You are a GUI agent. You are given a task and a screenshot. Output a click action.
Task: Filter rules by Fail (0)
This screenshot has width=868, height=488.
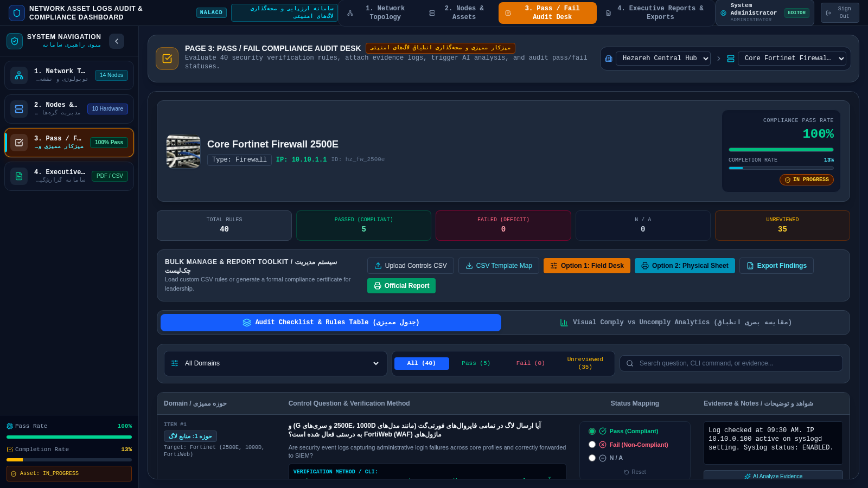[530, 363]
